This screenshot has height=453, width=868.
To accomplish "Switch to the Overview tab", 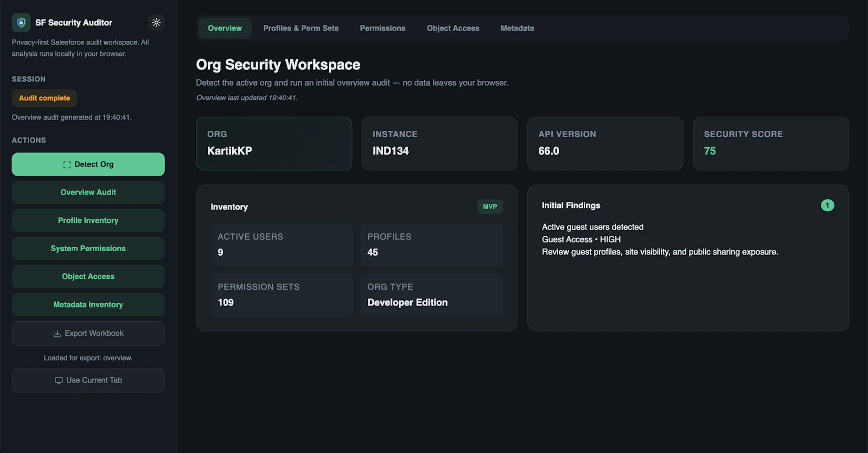I will pyautogui.click(x=225, y=28).
